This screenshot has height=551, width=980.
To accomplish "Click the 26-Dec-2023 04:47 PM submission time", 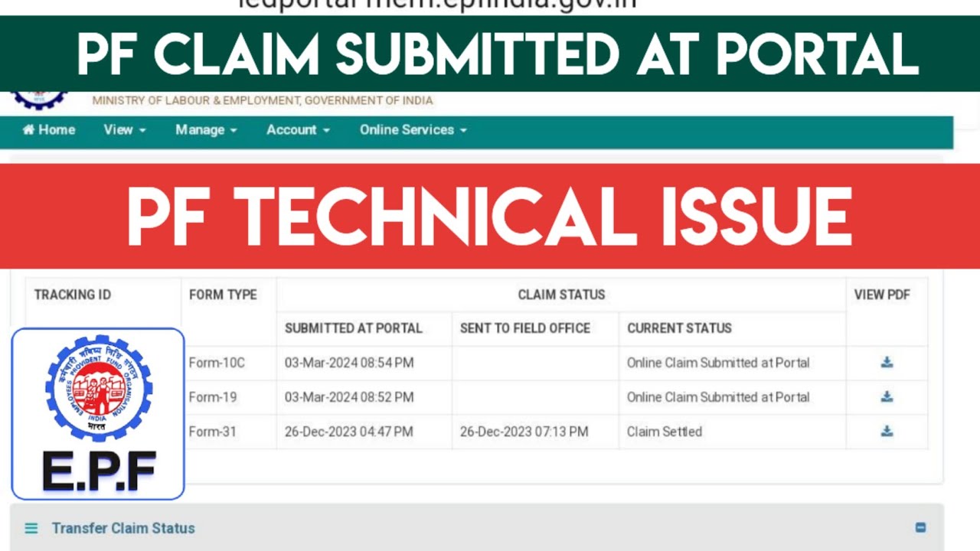I will click(x=348, y=432).
